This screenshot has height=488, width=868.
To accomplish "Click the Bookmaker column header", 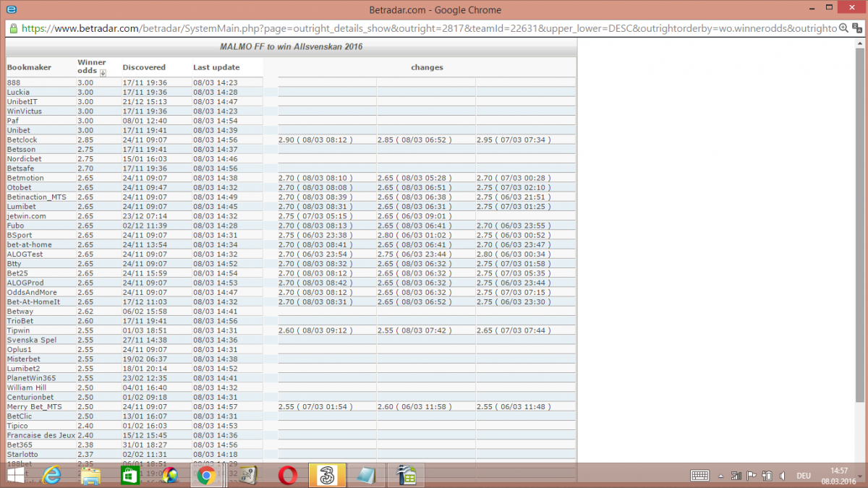I will (29, 67).
